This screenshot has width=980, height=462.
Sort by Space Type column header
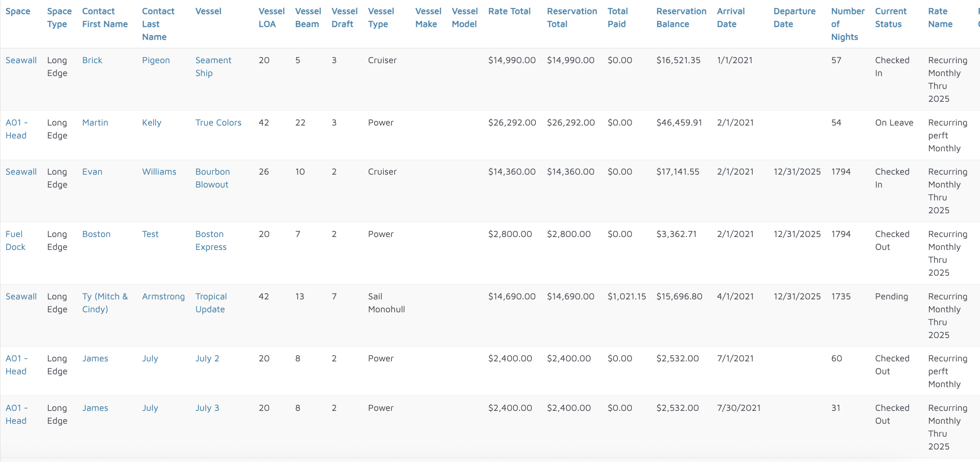click(59, 18)
